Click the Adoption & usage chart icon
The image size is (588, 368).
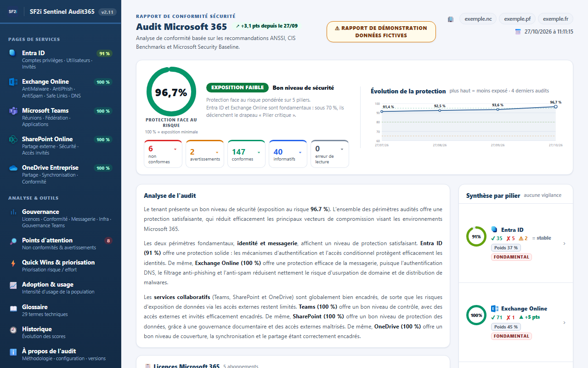coord(13,285)
